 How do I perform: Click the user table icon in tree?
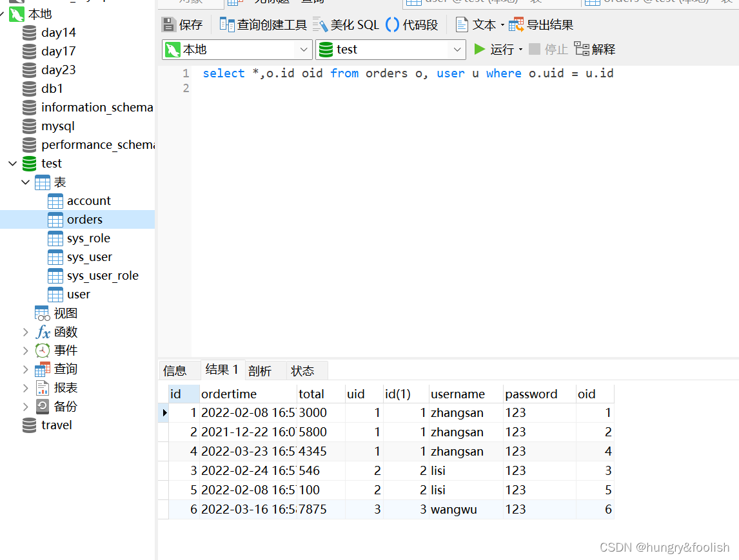pos(55,294)
